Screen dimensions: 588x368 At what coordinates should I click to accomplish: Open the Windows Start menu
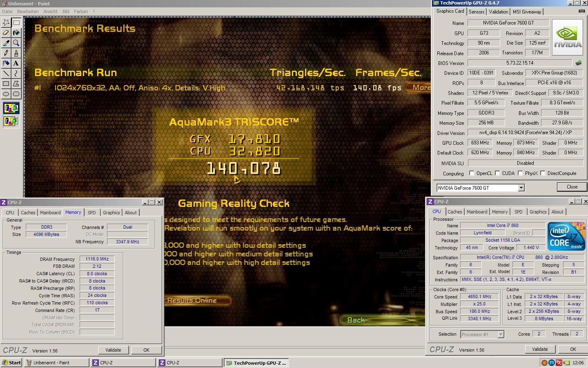(11, 363)
